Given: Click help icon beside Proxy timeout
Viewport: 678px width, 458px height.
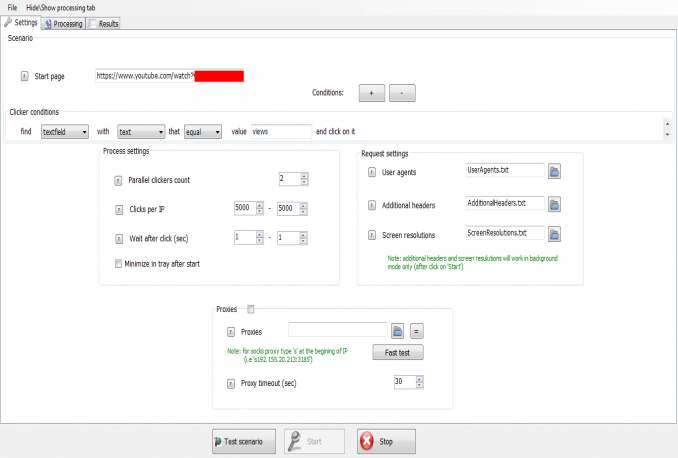Looking at the screenshot, I should point(231,382).
